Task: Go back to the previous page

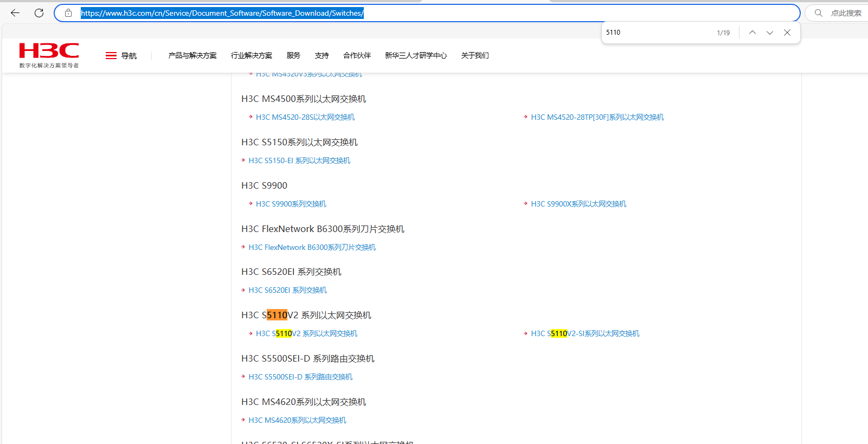Action: [x=15, y=13]
